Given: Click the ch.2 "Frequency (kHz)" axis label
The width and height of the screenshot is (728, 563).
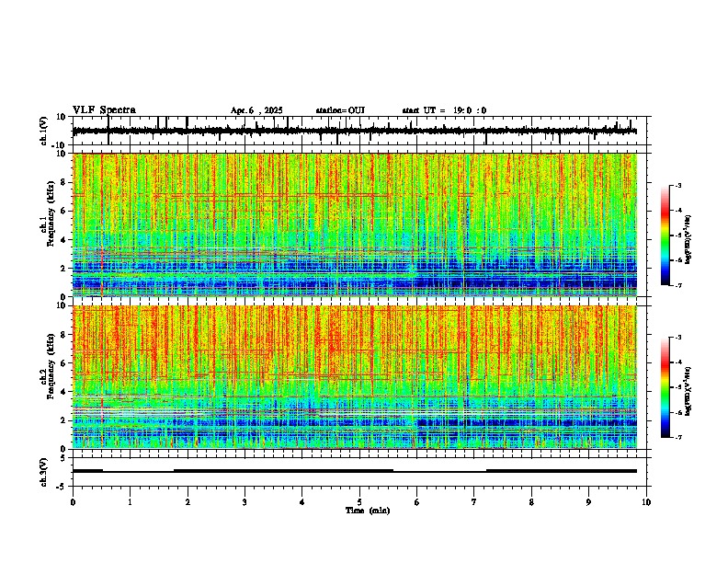Looking at the screenshot, I should (x=51, y=366).
